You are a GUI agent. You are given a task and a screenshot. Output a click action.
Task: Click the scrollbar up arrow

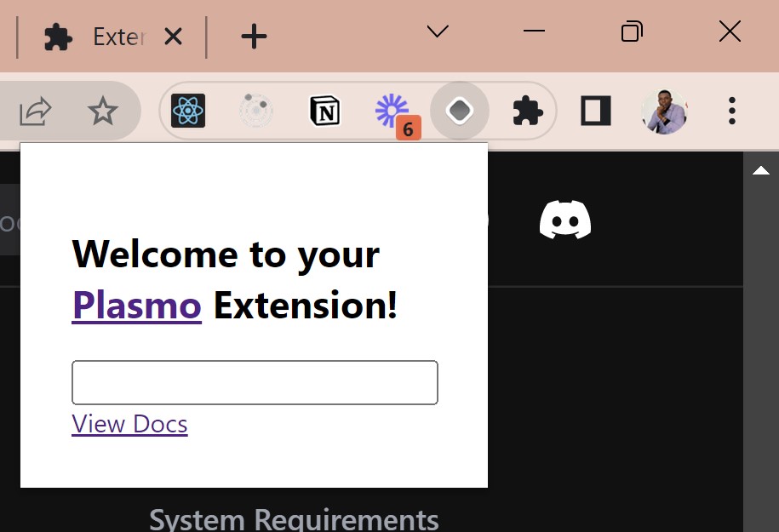pyautogui.click(x=760, y=171)
